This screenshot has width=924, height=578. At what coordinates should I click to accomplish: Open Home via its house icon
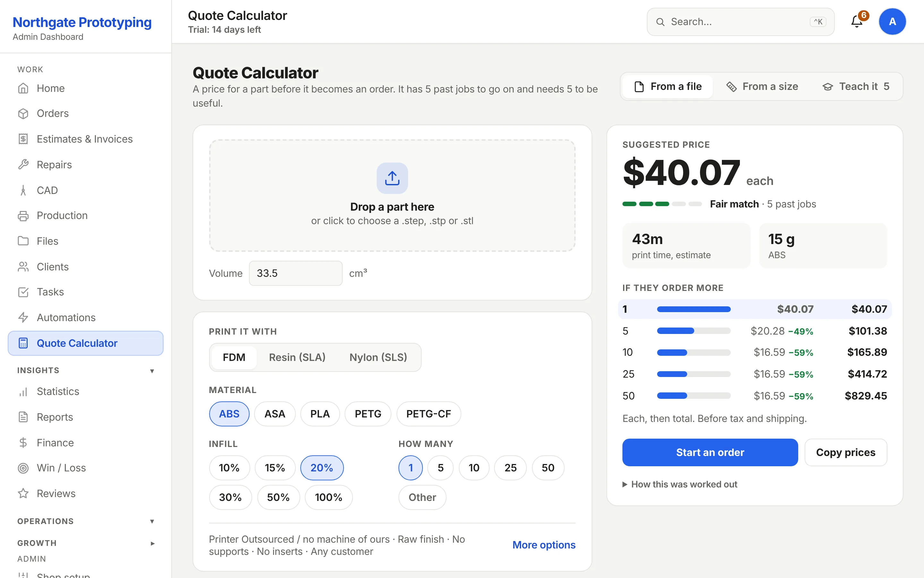pos(23,88)
